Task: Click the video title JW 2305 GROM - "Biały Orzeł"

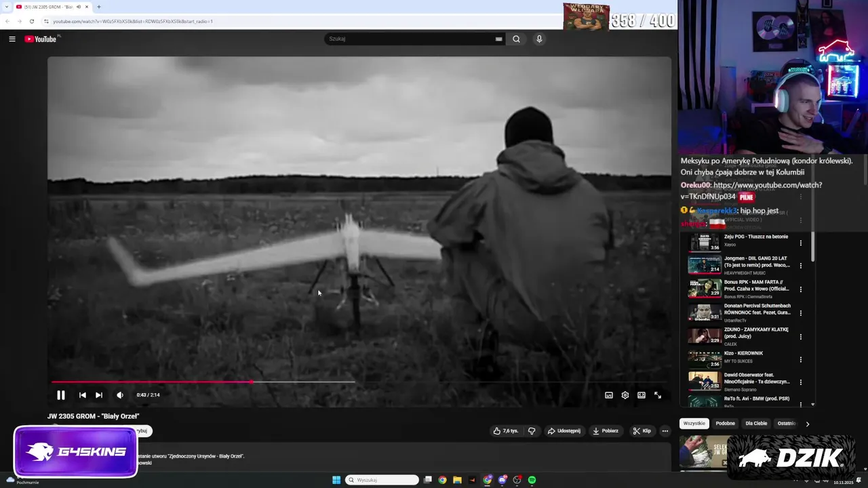Action: (x=94, y=416)
